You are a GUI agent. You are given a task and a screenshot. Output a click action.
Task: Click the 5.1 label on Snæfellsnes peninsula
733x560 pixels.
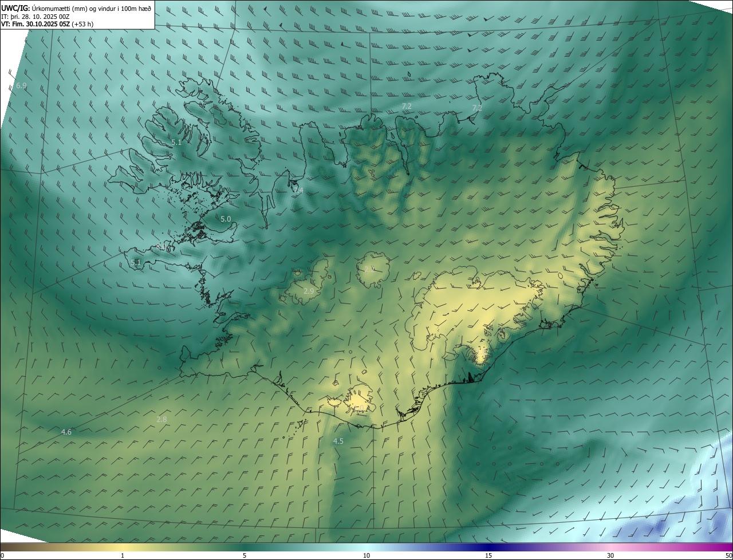pos(136,262)
